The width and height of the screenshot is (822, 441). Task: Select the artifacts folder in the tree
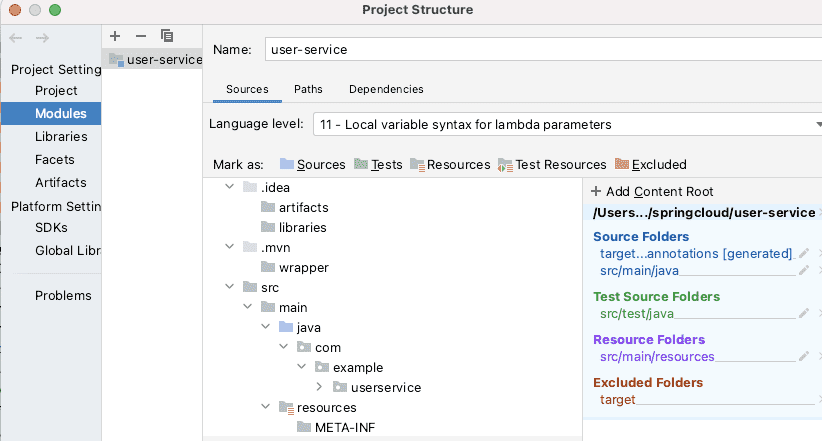[x=294, y=208]
